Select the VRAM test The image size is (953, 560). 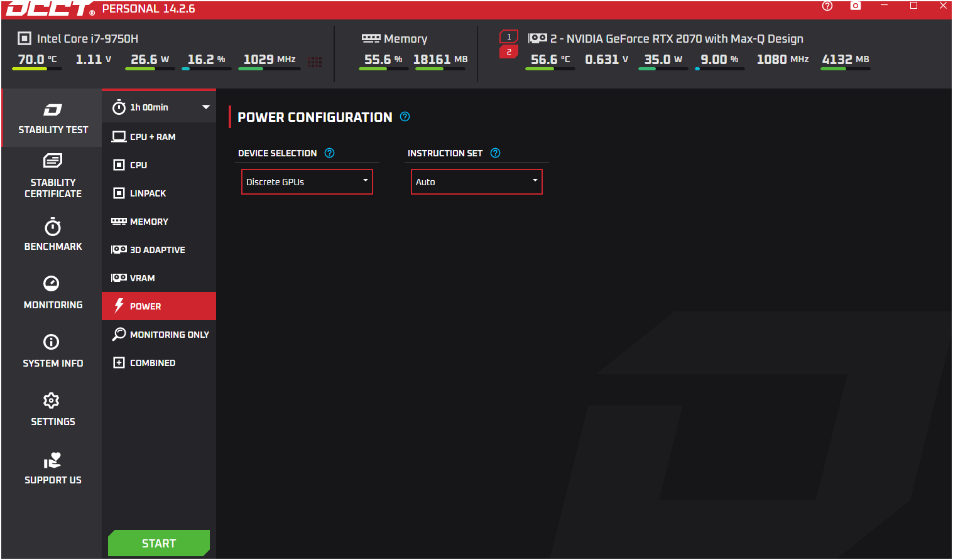coord(159,278)
